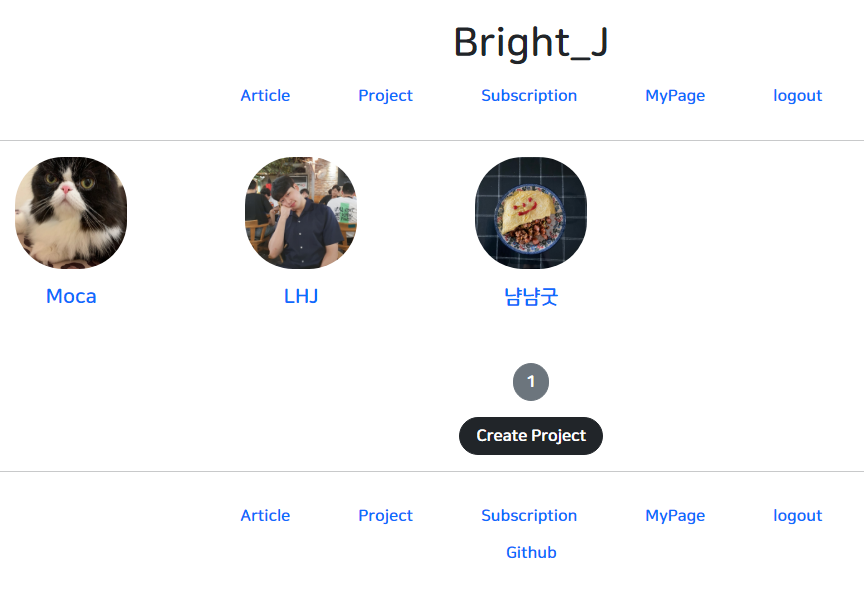The height and width of the screenshot is (601, 864).
Task: Open the 냠냠굿 profile link
Action: (530, 296)
